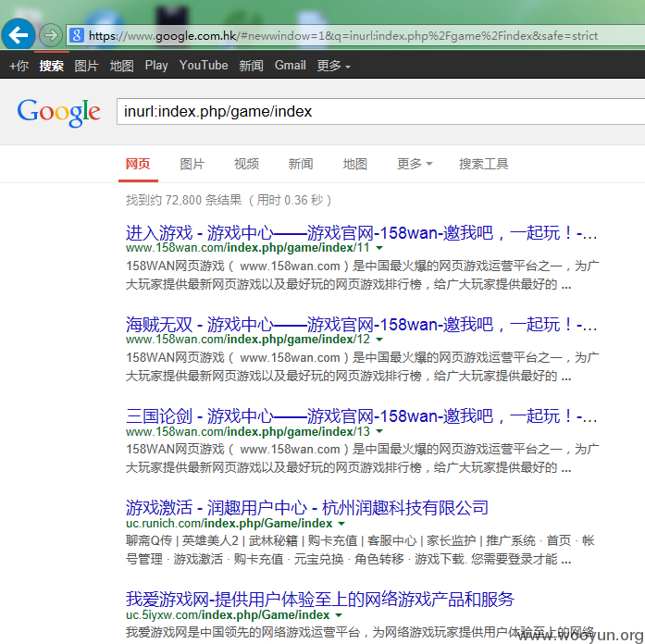This screenshot has height=644, width=645.
Task: Click the browser forward arrow button
Action: click(51, 35)
